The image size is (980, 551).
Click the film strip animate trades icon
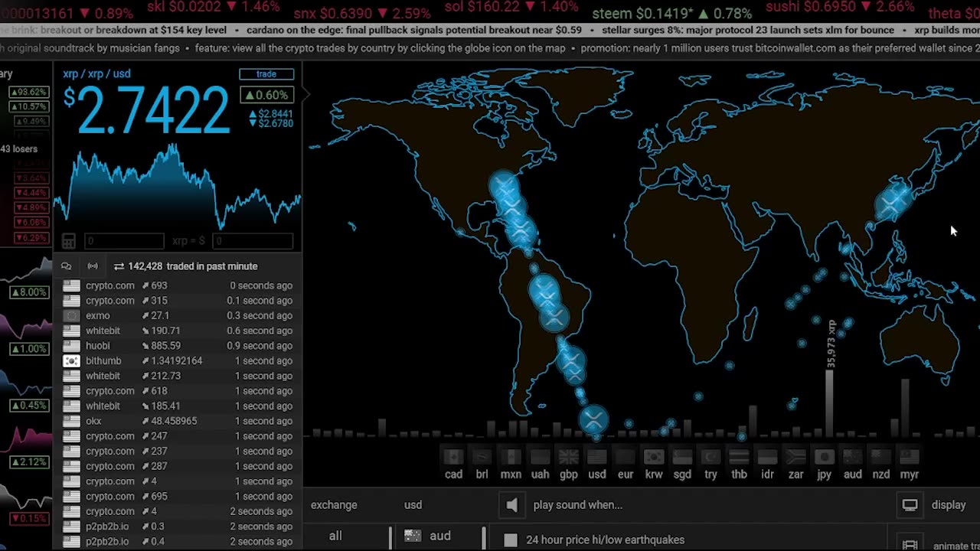click(910, 546)
